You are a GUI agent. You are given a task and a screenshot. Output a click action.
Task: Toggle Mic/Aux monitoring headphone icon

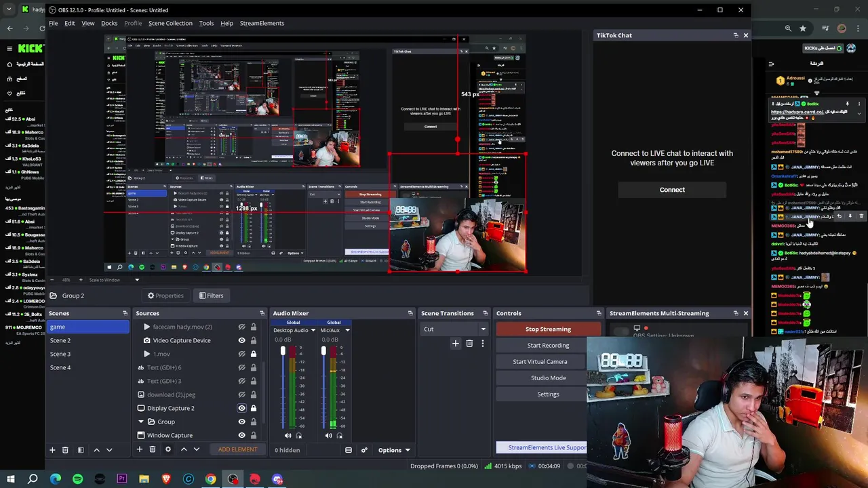click(x=340, y=436)
